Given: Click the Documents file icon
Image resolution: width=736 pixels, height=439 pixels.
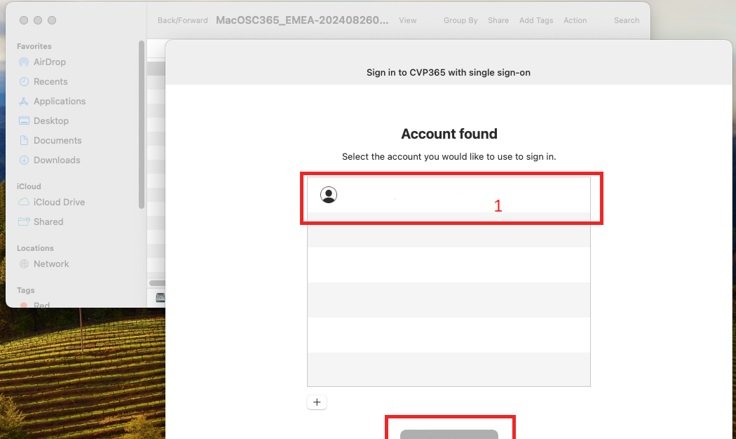Looking at the screenshot, I should tap(23, 140).
